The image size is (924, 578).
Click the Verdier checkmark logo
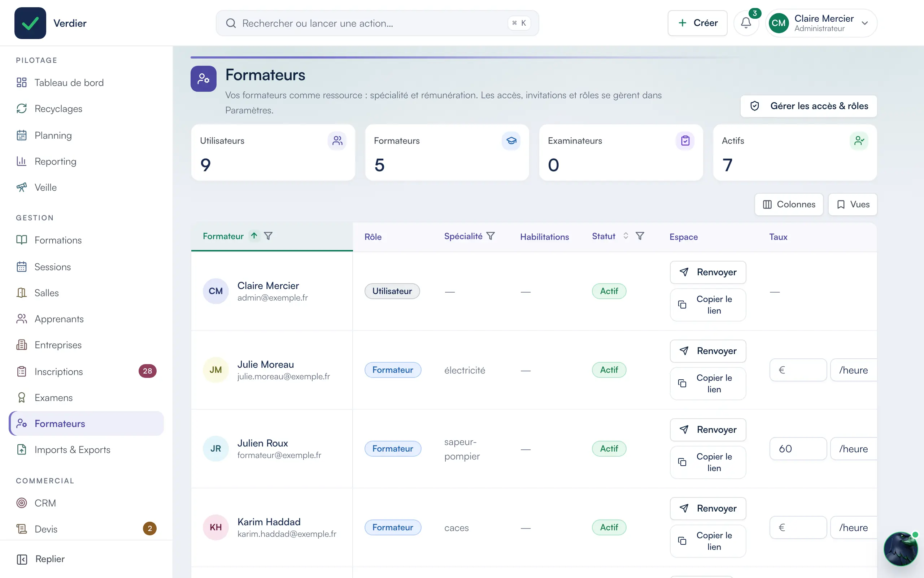click(x=30, y=23)
